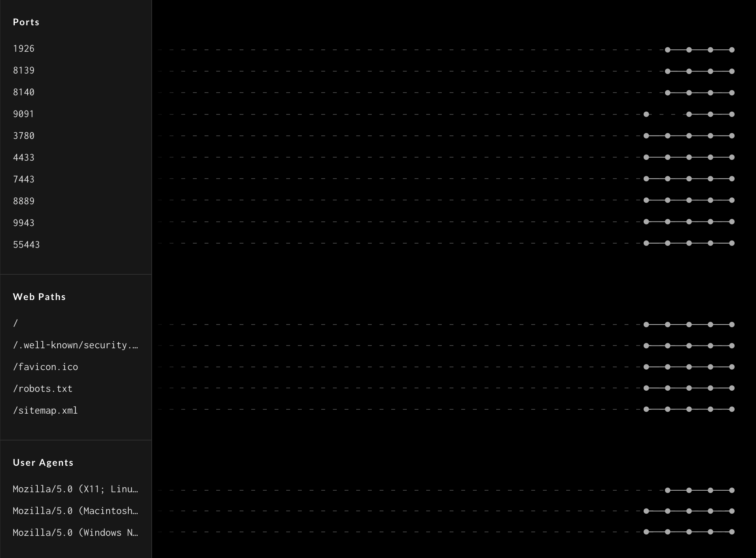756x558 pixels.
Task: Click the last data point on /robots.txt sparkline
Action: [731, 388]
